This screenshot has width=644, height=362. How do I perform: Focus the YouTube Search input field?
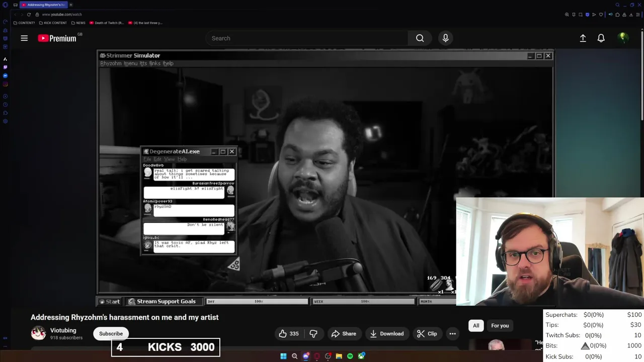click(x=307, y=38)
